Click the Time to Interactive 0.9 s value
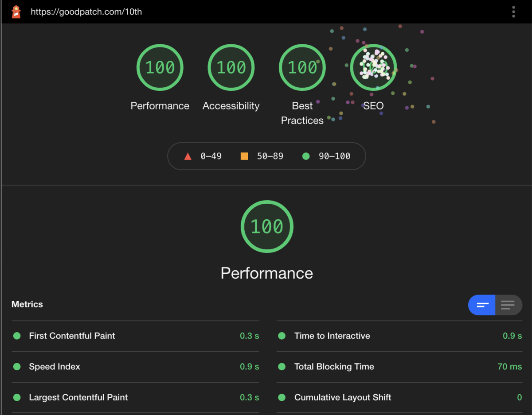532x415 pixels. coord(512,336)
